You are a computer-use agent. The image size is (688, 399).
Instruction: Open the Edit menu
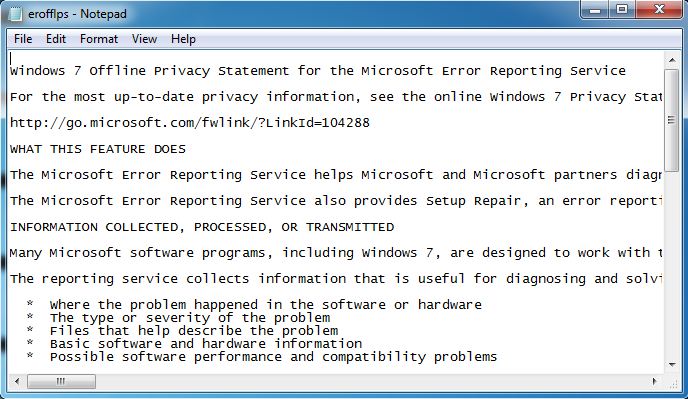click(x=56, y=39)
